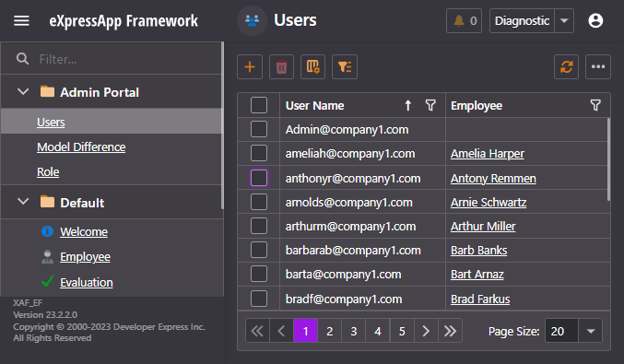Screen dimensions: 624x364
Task: Click the Users group icon in header
Action: [x=252, y=20]
